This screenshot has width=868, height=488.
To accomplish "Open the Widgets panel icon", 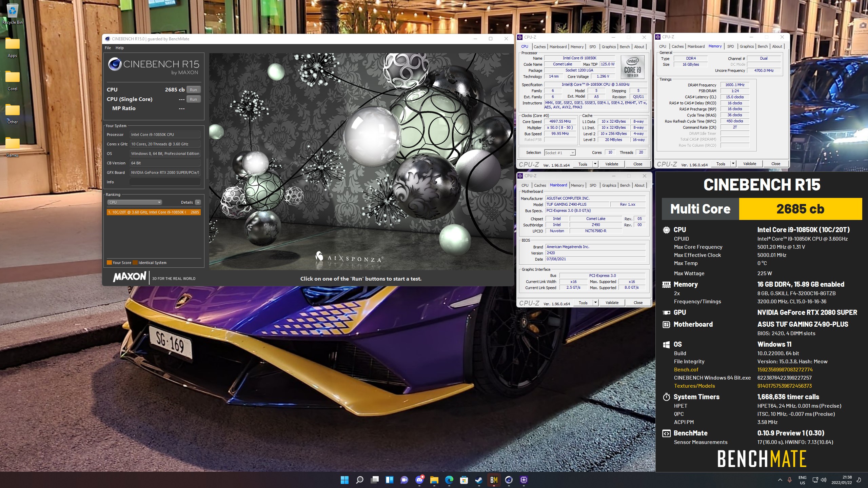I will pyautogui.click(x=390, y=480).
